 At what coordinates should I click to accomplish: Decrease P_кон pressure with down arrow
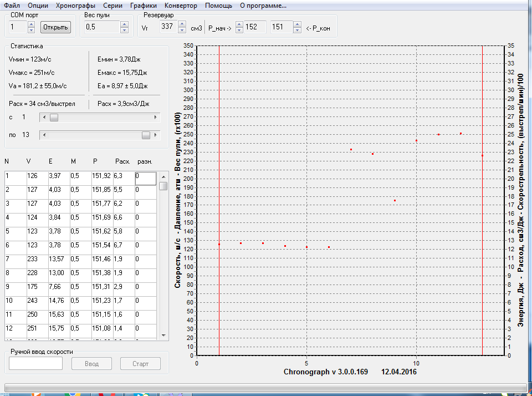click(x=296, y=30)
